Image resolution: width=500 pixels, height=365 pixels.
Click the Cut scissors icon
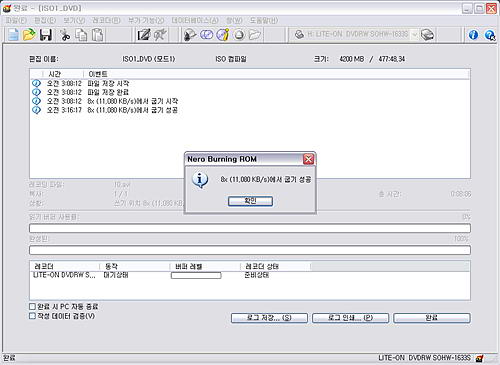[65, 35]
